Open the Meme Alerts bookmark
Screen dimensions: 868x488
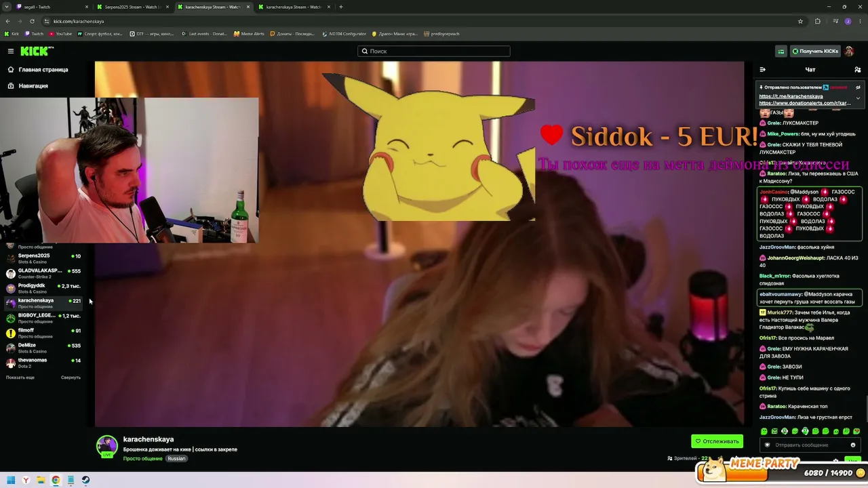coord(249,33)
